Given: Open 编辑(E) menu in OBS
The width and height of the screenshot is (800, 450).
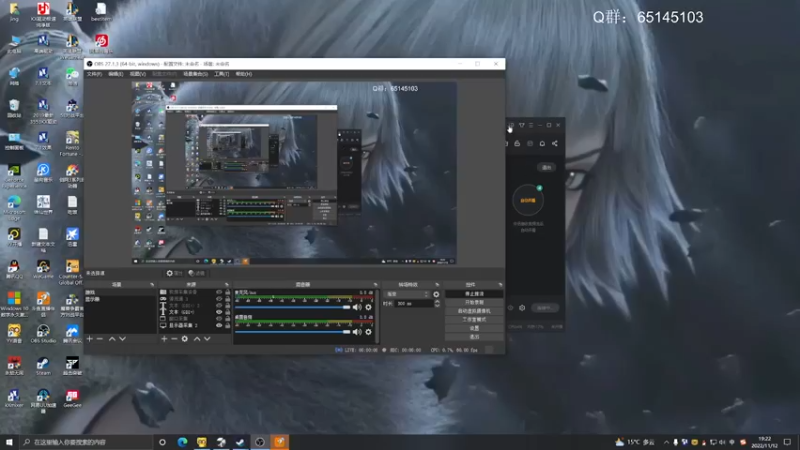Looking at the screenshot, I should 116,74.
